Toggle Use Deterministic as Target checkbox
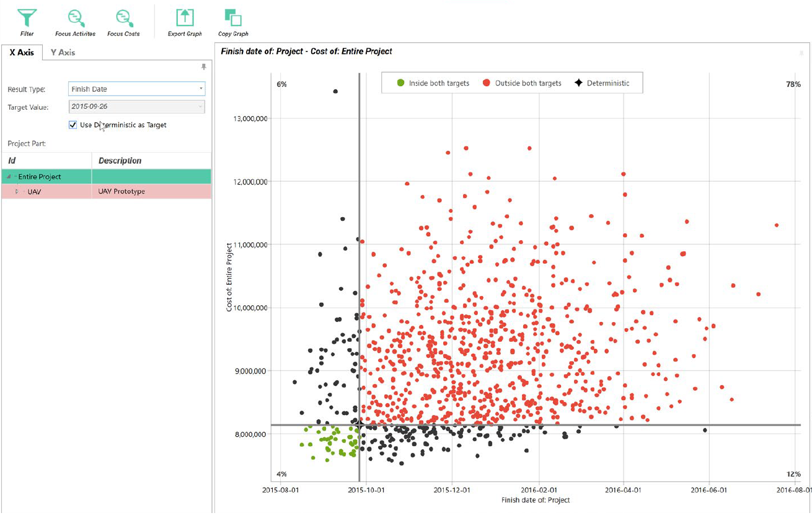812x518 pixels. (x=73, y=125)
